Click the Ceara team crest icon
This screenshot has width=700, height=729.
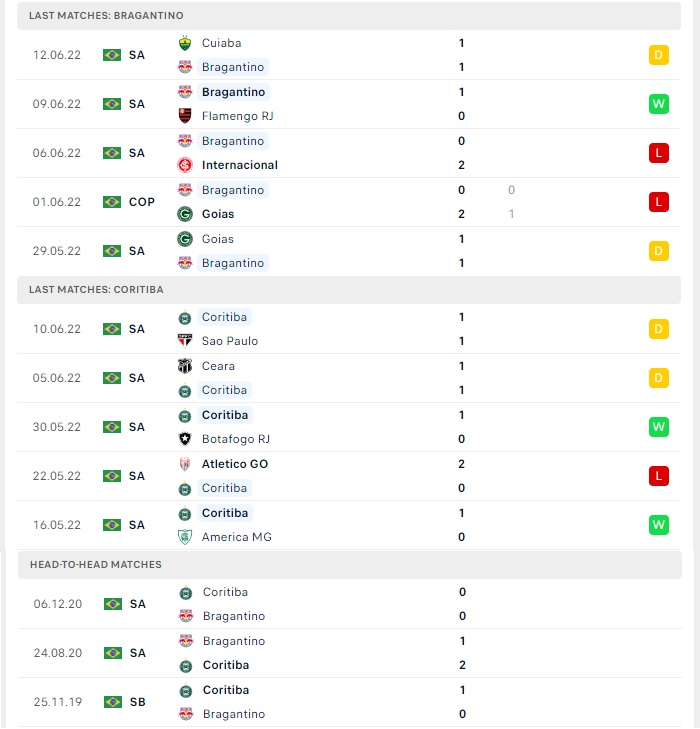(x=185, y=366)
